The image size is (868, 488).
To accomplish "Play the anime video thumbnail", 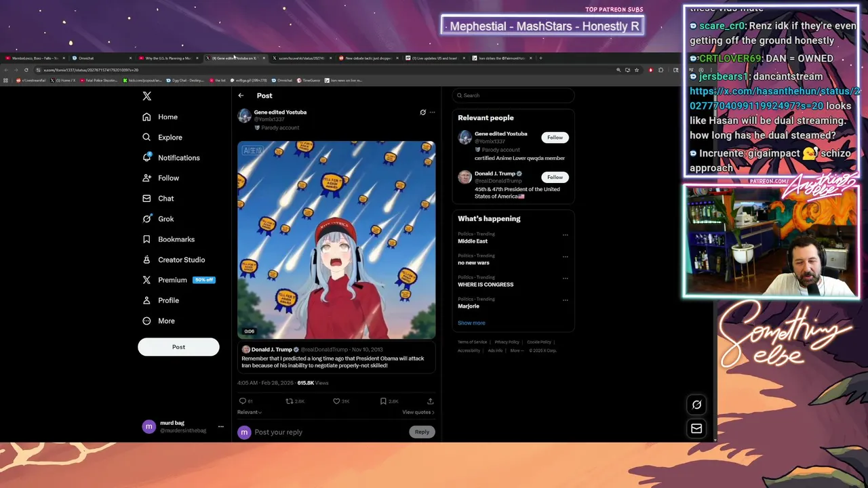I will click(x=336, y=240).
